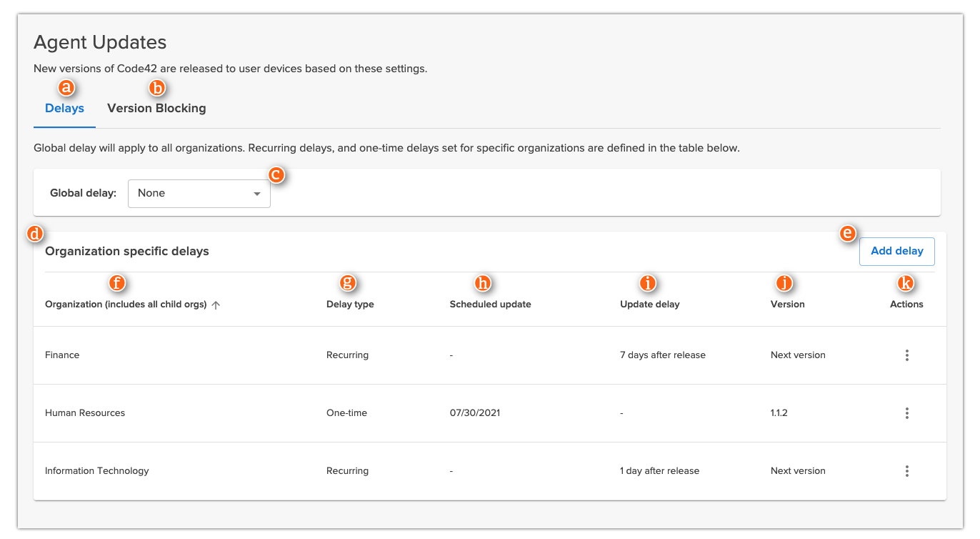Open the Information Technology actions menu

pos(906,470)
